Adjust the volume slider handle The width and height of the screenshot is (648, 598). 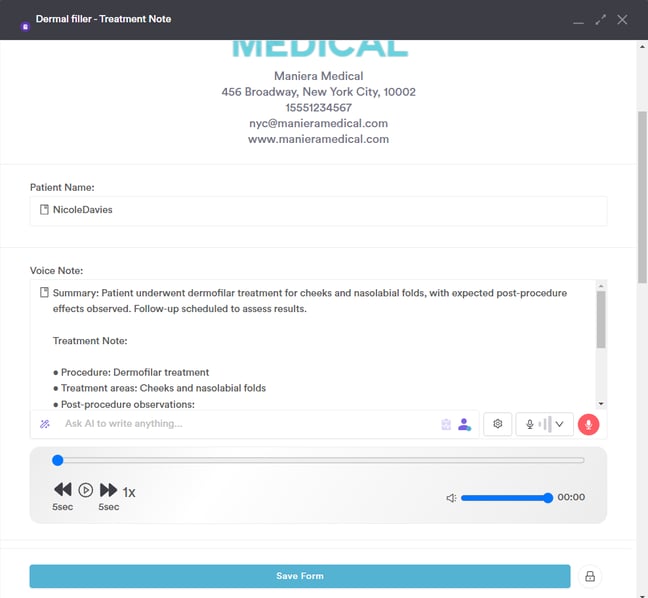pyautogui.click(x=548, y=498)
